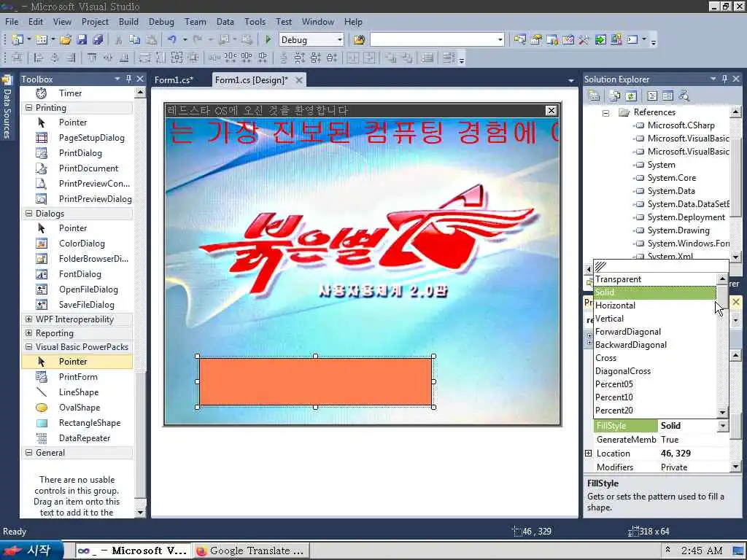Image resolution: width=747 pixels, height=560 pixels.
Task: Click Solution Explorer View Code icon
Action: 652,96
